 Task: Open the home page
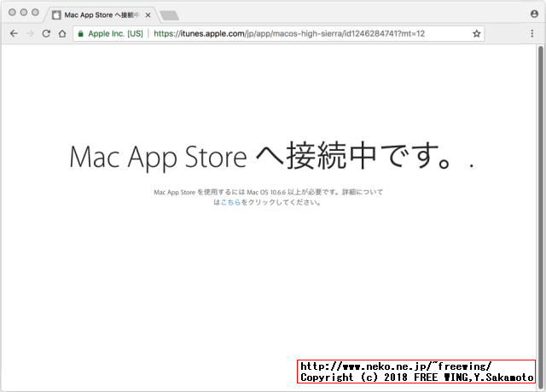coord(62,33)
